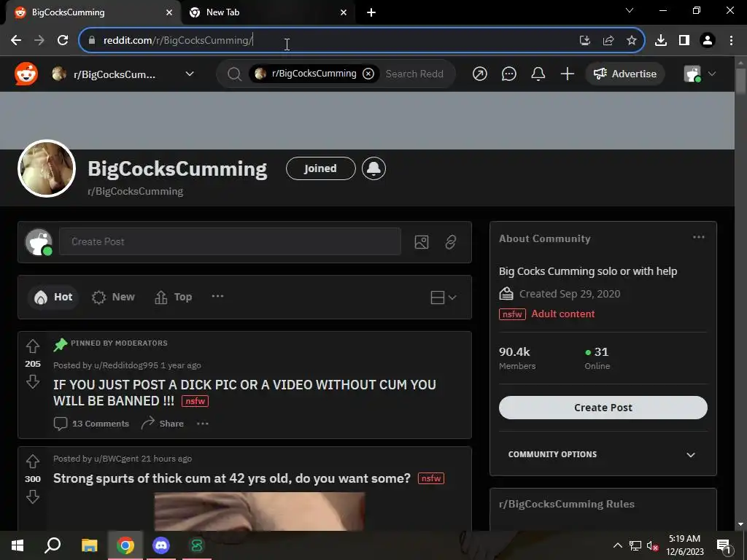Expand the community selector dropdown in header
The width and height of the screenshot is (747, 560).
pyautogui.click(x=190, y=74)
